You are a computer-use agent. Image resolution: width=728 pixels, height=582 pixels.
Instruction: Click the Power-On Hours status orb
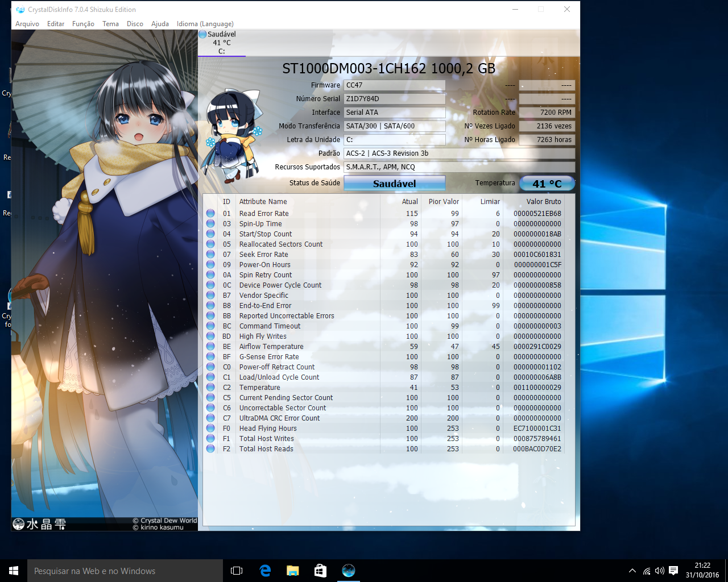(x=210, y=265)
